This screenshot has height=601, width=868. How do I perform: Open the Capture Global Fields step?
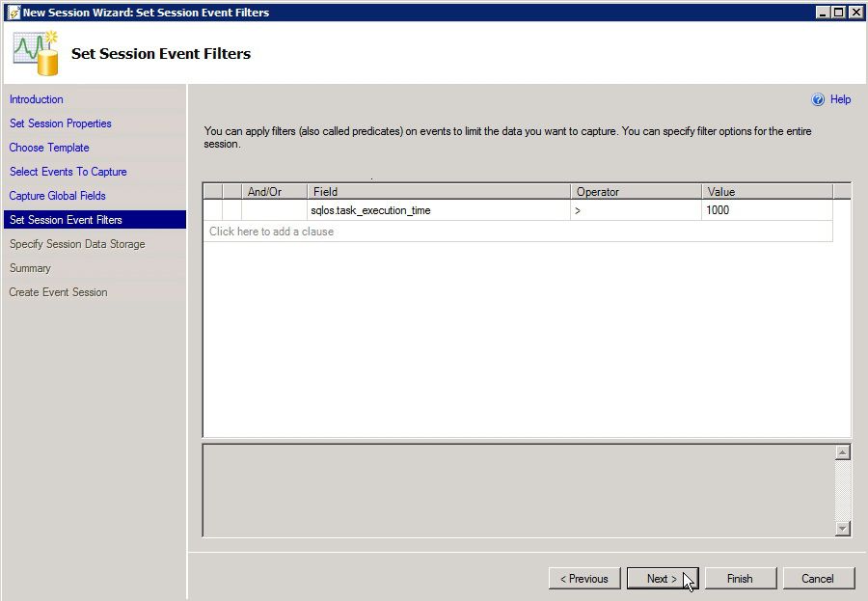coord(58,196)
